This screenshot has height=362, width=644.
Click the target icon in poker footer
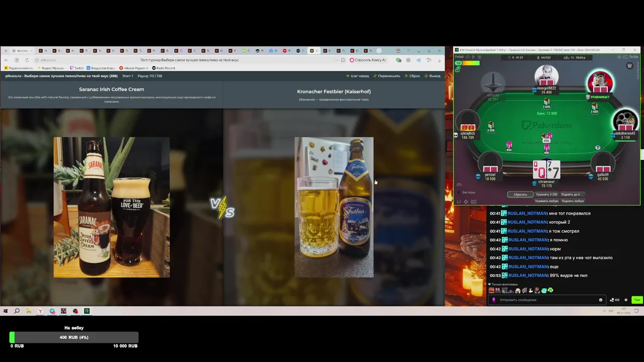[x=466, y=202]
